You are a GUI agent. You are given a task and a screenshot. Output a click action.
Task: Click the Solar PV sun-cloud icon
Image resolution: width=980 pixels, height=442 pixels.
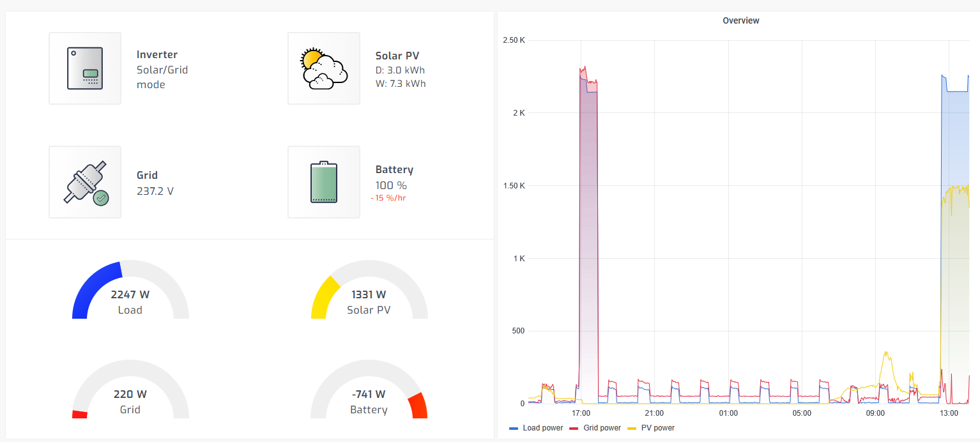[x=324, y=68]
